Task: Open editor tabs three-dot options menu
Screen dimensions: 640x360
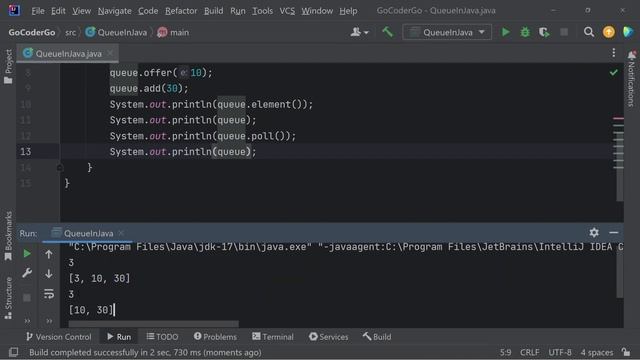Action: [613, 53]
